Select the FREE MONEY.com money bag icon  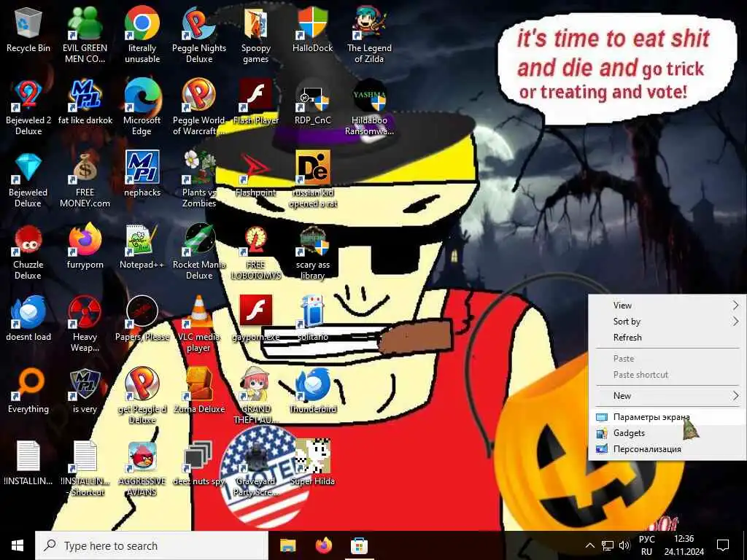click(x=85, y=168)
